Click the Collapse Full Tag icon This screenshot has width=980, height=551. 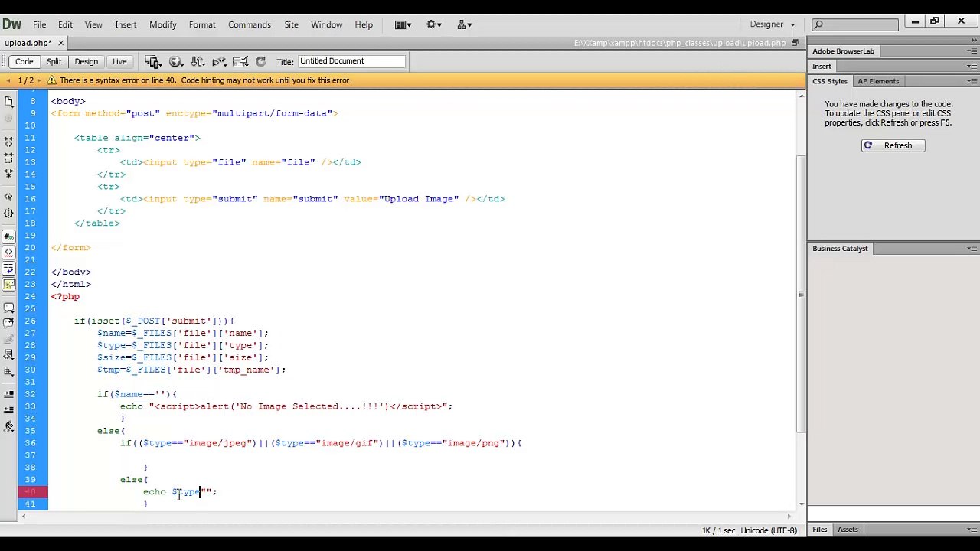[x=9, y=142]
